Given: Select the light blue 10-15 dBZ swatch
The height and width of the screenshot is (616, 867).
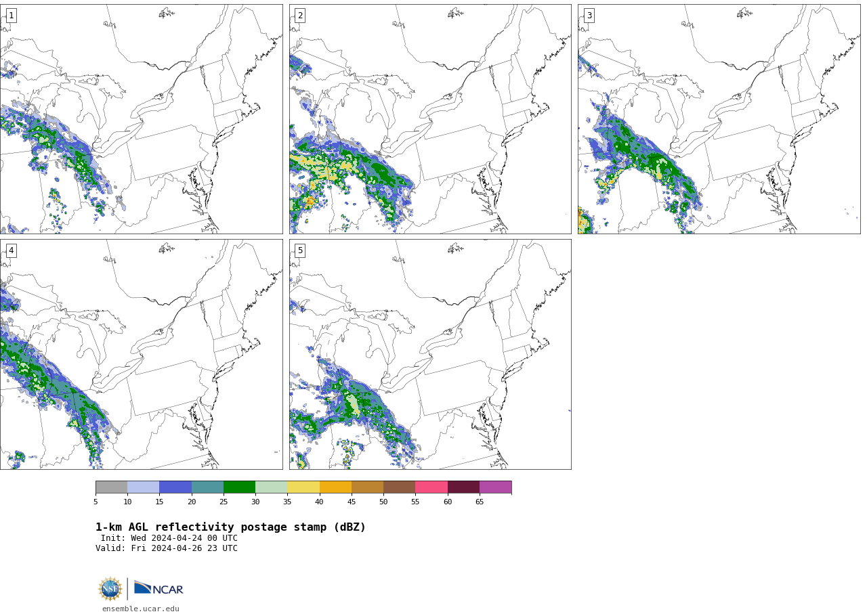Looking at the screenshot, I should [143, 487].
